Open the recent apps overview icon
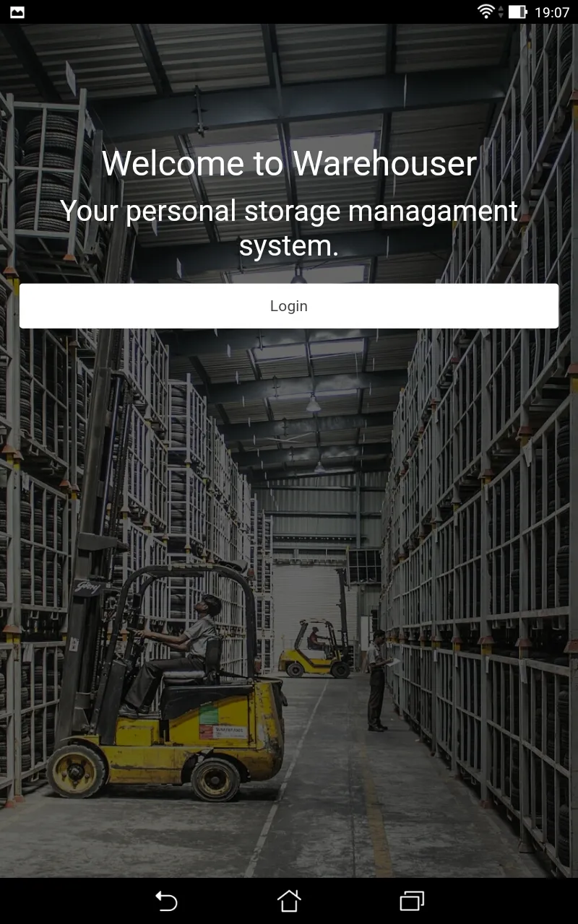The width and height of the screenshot is (578, 924). pyautogui.click(x=412, y=901)
